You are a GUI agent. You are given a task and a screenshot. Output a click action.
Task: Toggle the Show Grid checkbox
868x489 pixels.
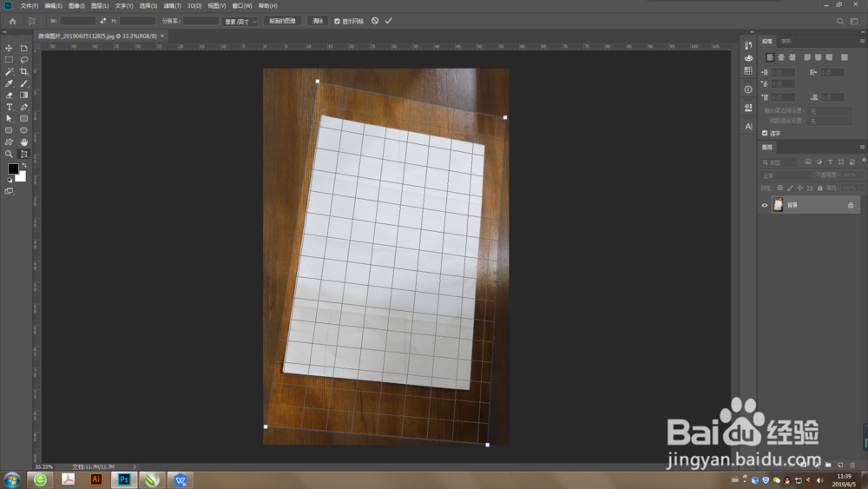[337, 21]
